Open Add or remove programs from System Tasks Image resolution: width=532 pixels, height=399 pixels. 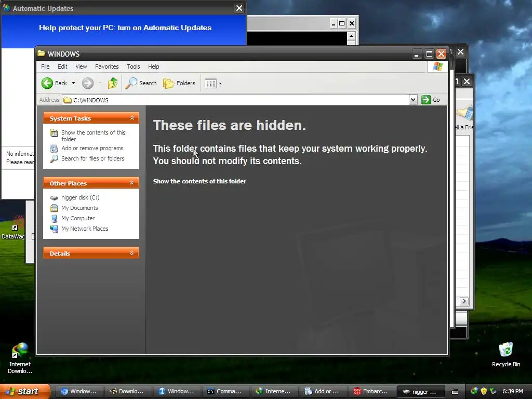tap(92, 148)
